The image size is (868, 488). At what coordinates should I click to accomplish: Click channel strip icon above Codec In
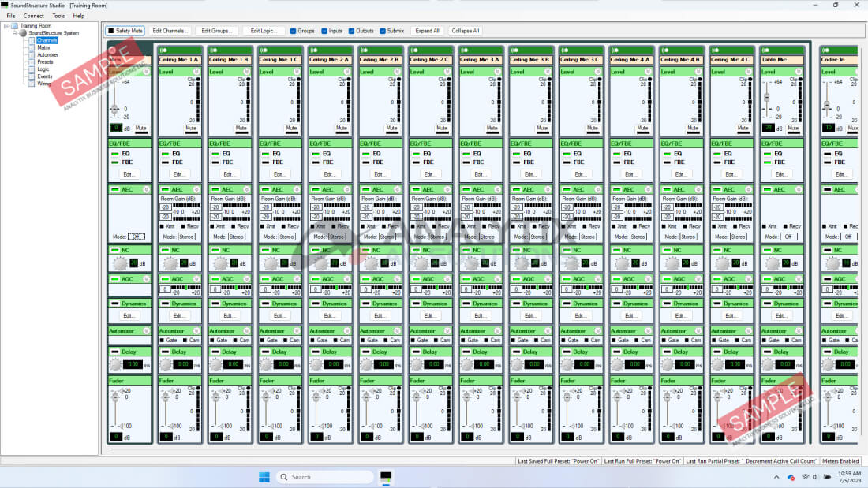click(826, 50)
